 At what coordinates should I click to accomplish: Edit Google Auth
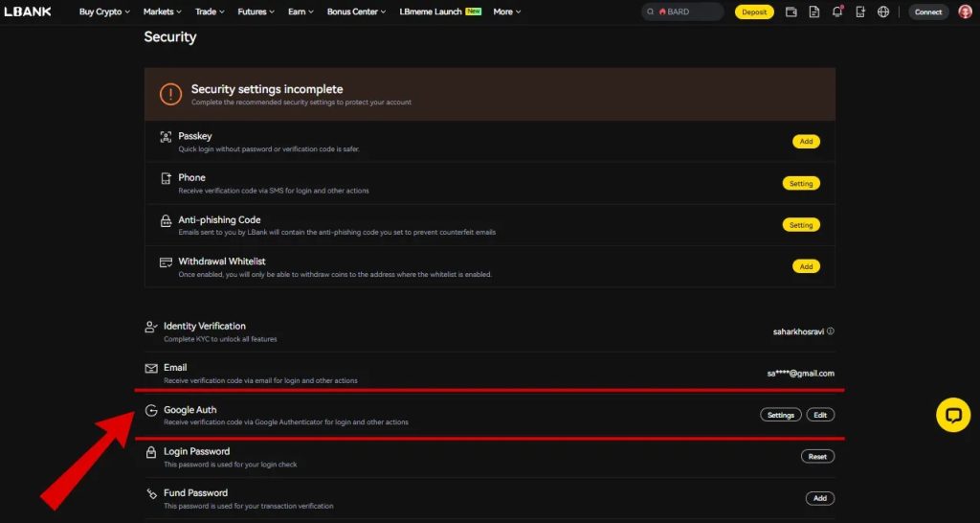coord(820,415)
